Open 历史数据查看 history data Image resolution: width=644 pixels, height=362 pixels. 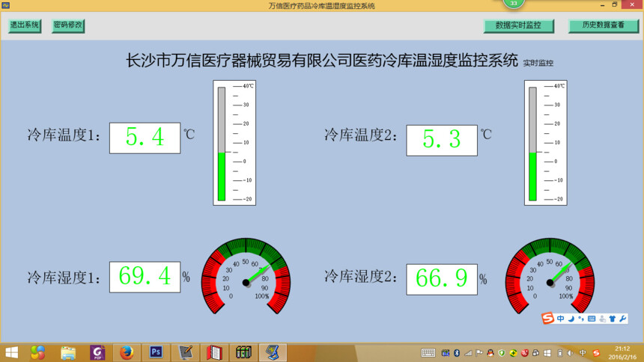603,26
